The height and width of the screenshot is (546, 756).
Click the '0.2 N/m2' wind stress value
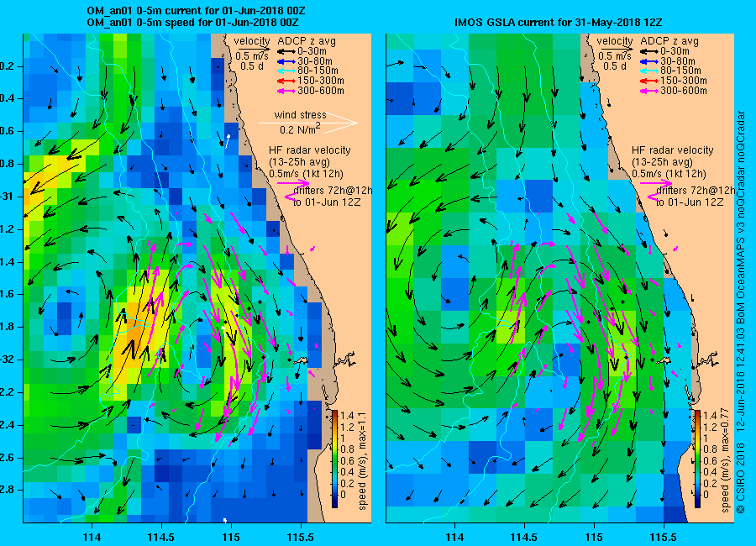(x=301, y=129)
